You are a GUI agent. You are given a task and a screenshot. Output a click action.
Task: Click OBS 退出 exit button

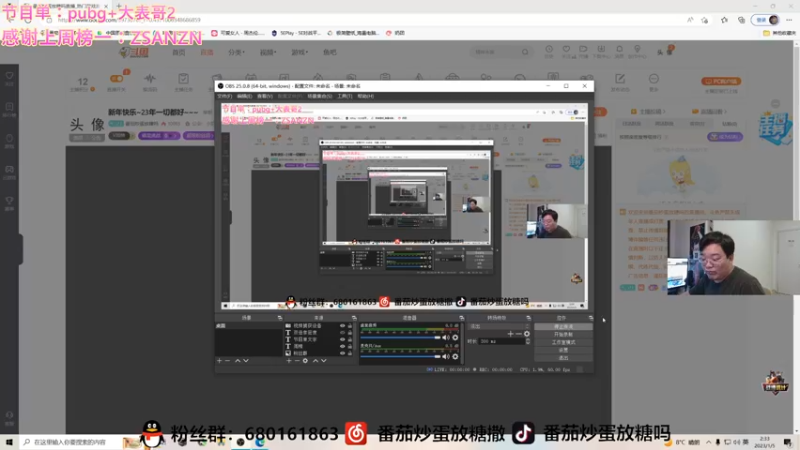(x=563, y=358)
